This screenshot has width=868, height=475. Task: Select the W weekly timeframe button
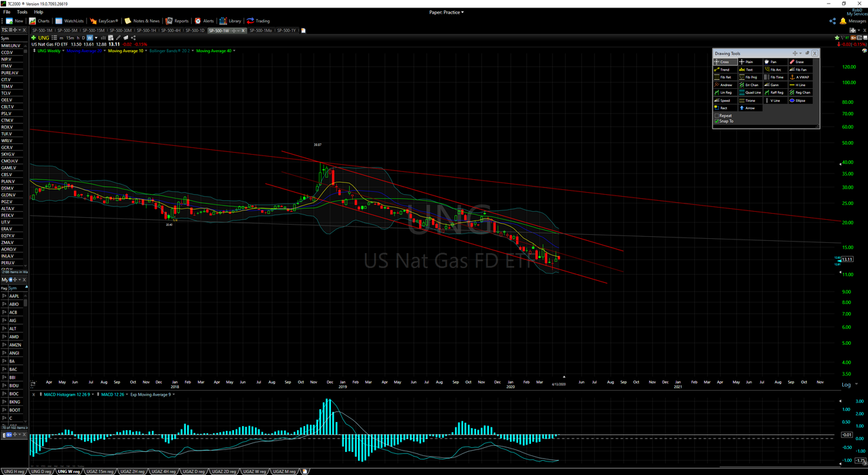(x=90, y=38)
